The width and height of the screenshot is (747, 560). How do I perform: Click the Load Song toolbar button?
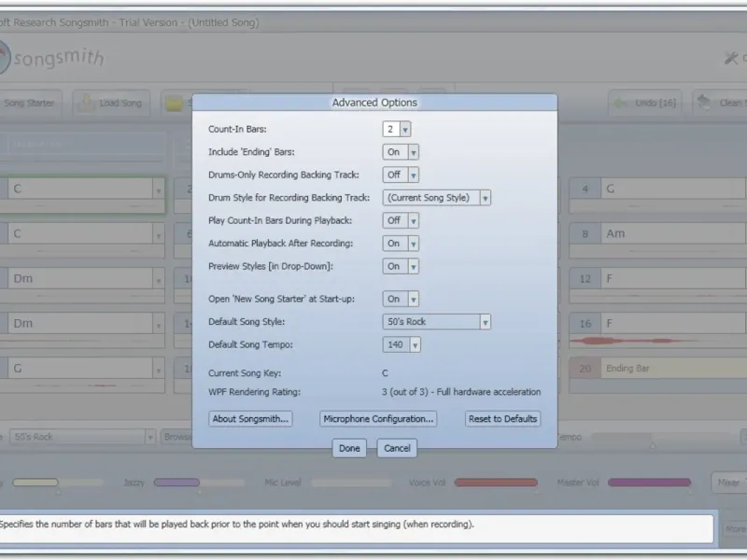(x=111, y=103)
